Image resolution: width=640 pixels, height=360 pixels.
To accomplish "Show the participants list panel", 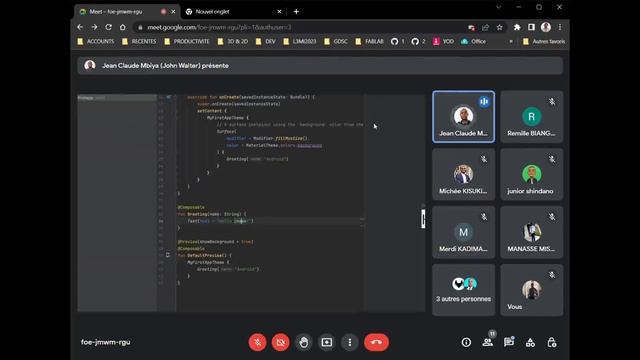I will (x=487, y=342).
